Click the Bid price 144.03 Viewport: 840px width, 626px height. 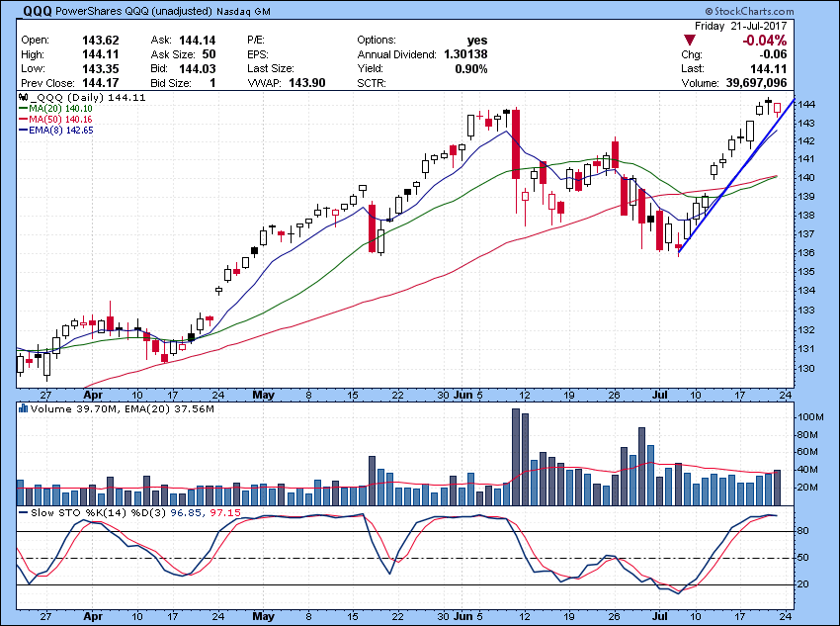(x=198, y=68)
